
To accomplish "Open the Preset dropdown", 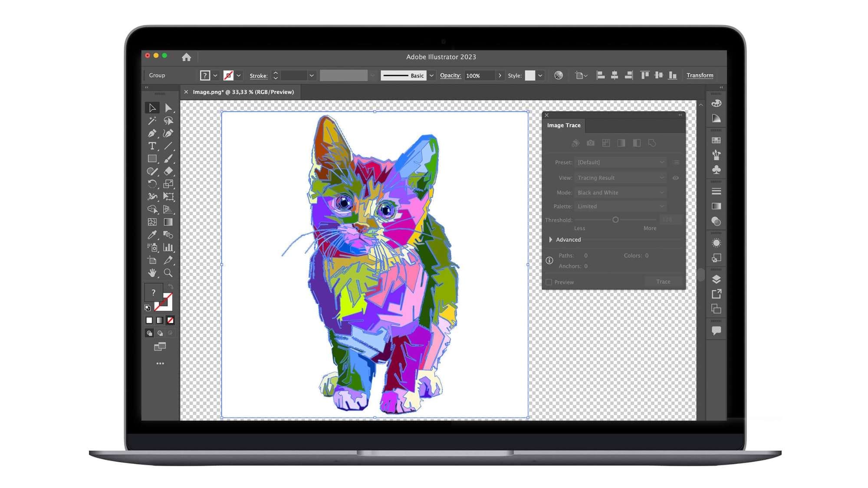I will coord(620,162).
